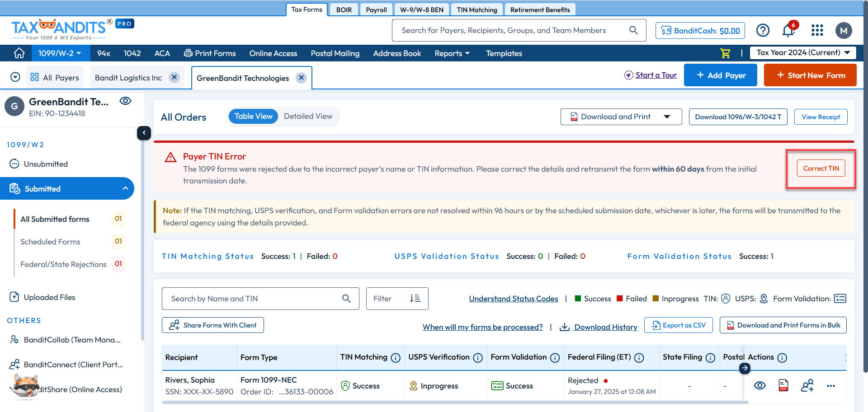The height and width of the screenshot is (412, 868).
Task: Expand the 1099/W-2 dropdown menu
Action: pyautogui.click(x=60, y=53)
